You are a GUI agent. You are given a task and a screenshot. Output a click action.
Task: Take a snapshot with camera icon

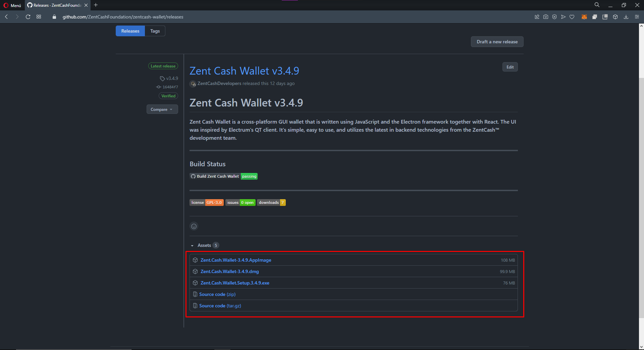(x=546, y=17)
